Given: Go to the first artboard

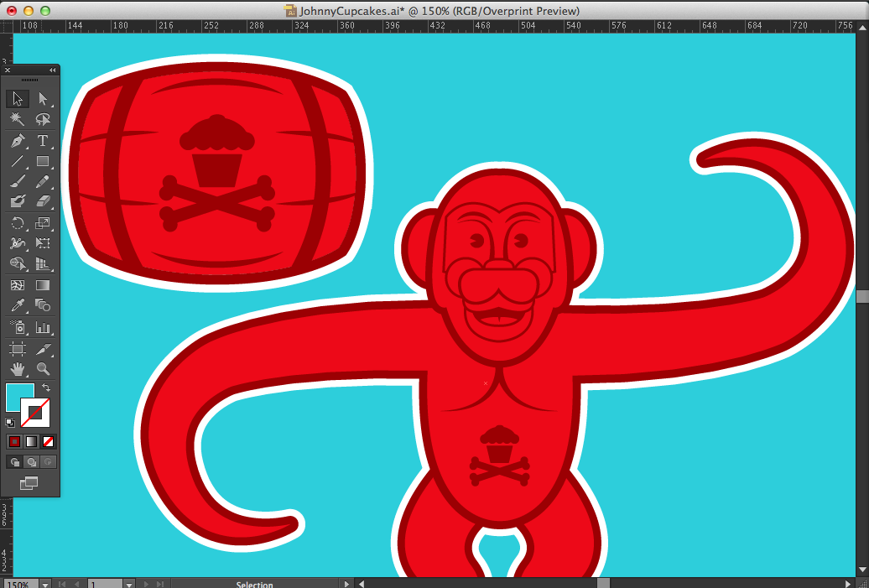Looking at the screenshot, I should point(61,582).
